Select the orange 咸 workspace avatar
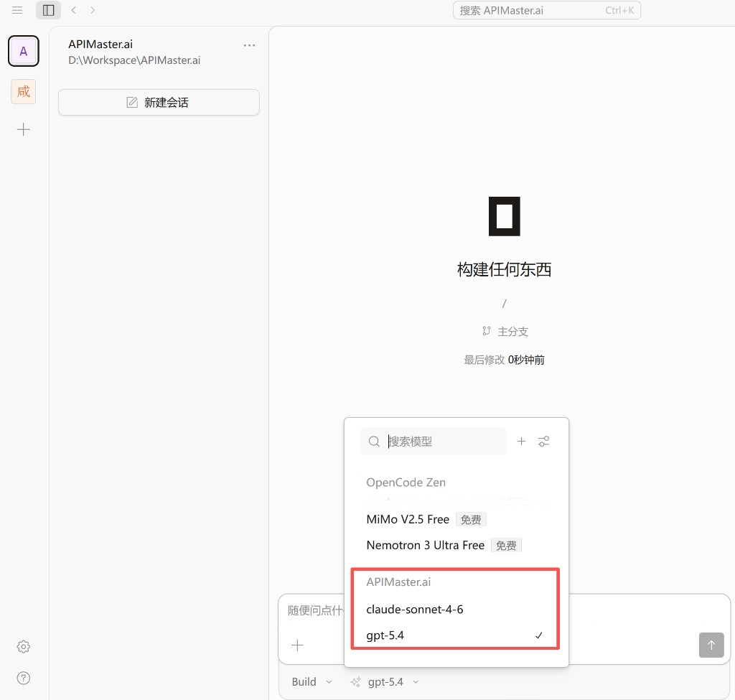 24,91
